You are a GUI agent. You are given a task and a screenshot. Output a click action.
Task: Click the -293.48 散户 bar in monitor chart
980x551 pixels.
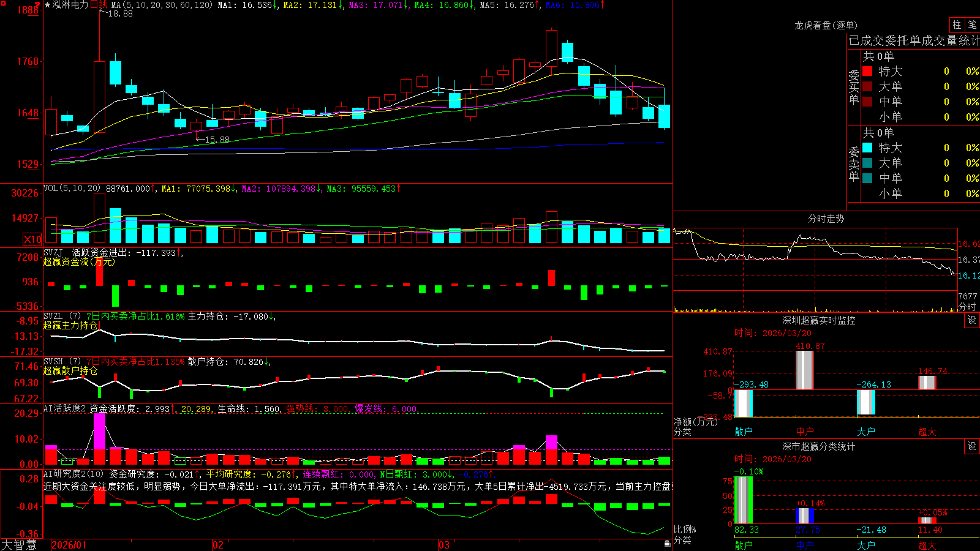(x=743, y=403)
